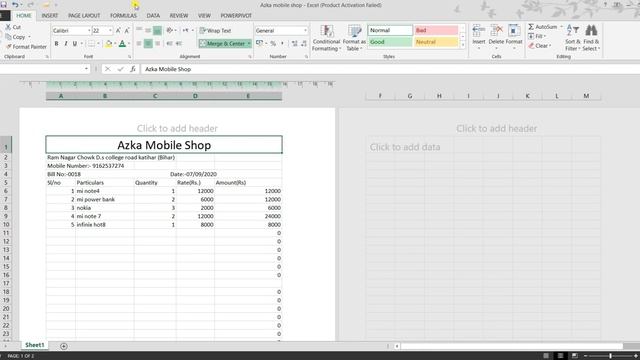Open Find & Select binoculars menu
The width and height of the screenshot is (640, 360).
(x=591, y=38)
